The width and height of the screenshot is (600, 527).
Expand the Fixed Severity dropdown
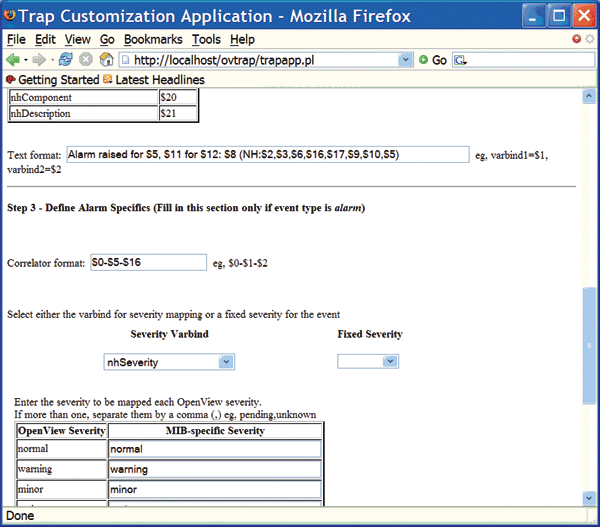coord(393,362)
